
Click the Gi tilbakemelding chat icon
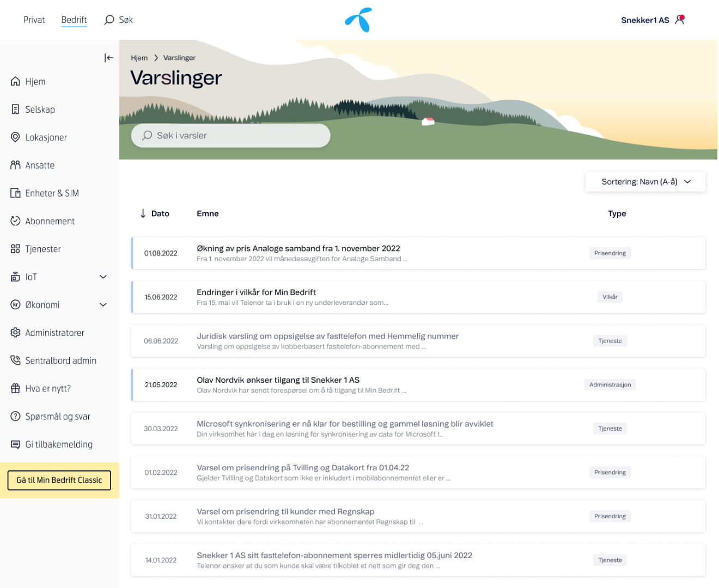tap(15, 444)
